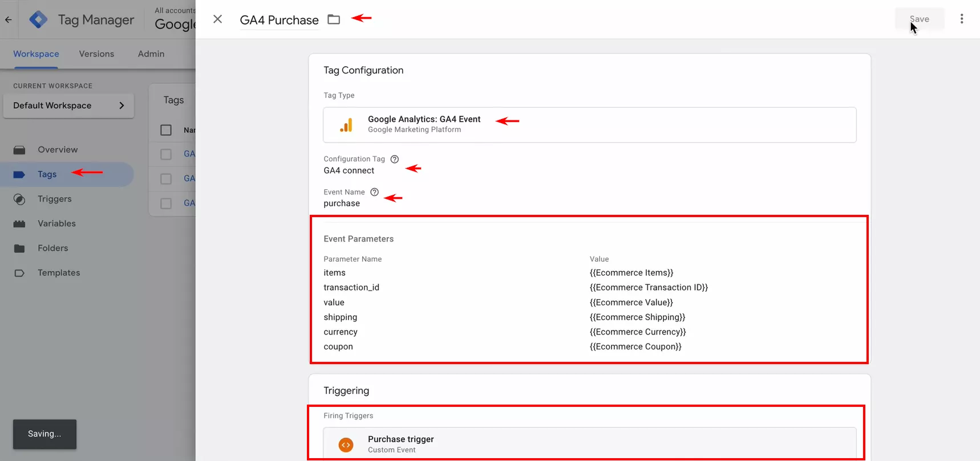Click the Templates outline tag icon
The width and height of the screenshot is (980, 461).
point(19,273)
